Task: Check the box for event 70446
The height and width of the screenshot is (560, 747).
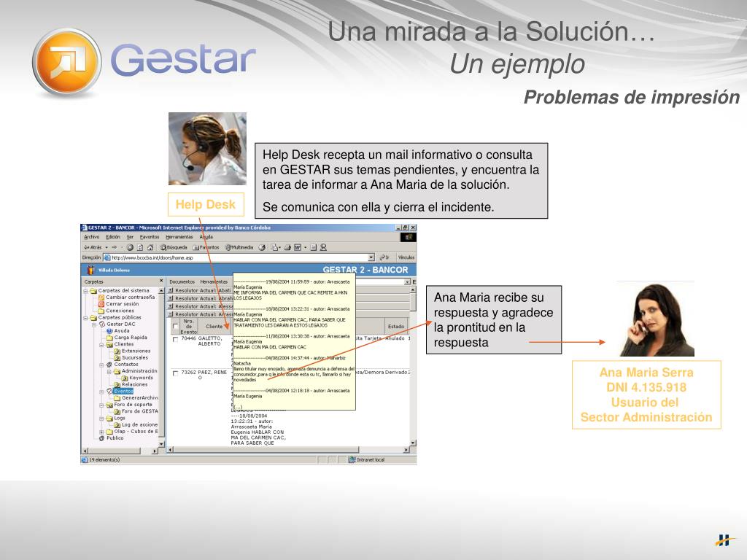Action: point(176,340)
